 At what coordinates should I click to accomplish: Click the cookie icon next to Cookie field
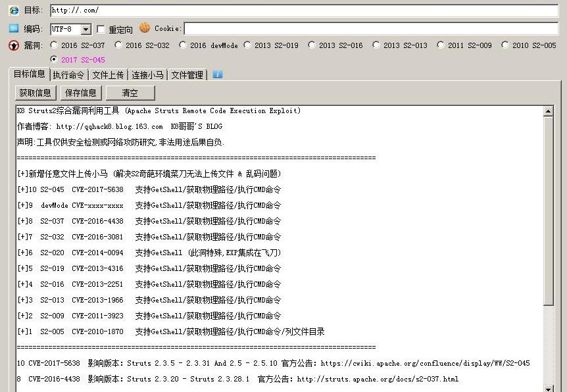(x=145, y=28)
